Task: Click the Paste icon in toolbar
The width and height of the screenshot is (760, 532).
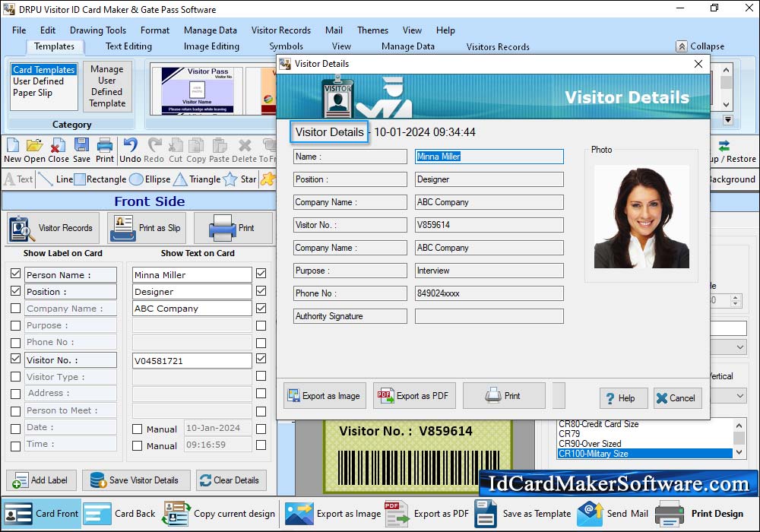Action: pos(219,150)
